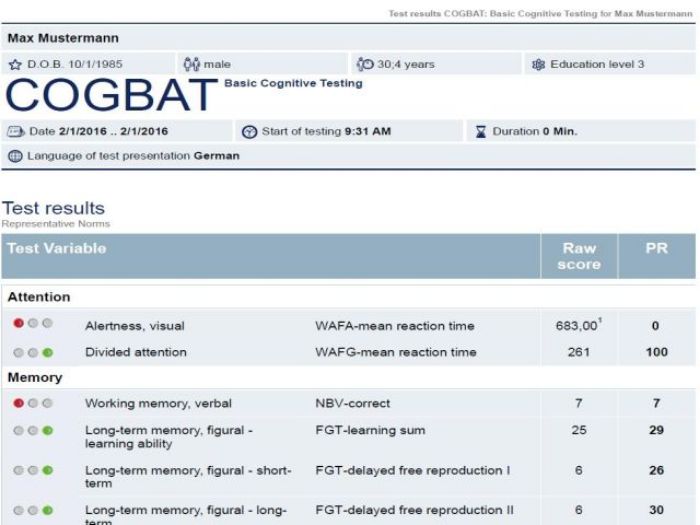
Task: Click WAFG-mean reaction time
Action: 396,352
